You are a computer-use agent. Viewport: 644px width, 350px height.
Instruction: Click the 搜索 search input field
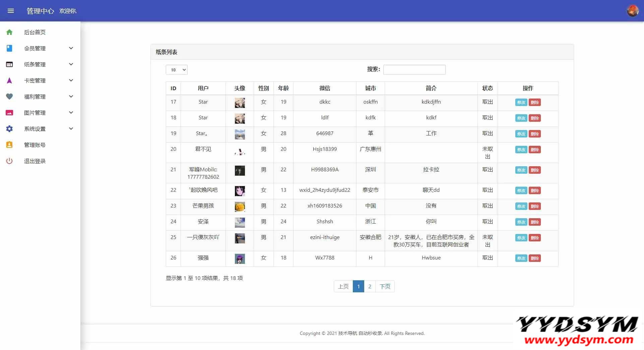coord(414,70)
